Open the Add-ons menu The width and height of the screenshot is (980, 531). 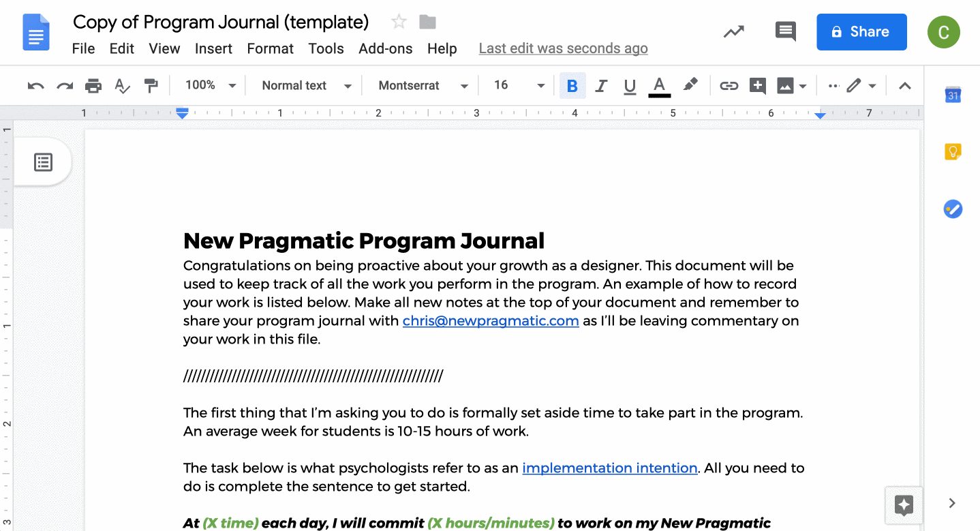(386, 48)
